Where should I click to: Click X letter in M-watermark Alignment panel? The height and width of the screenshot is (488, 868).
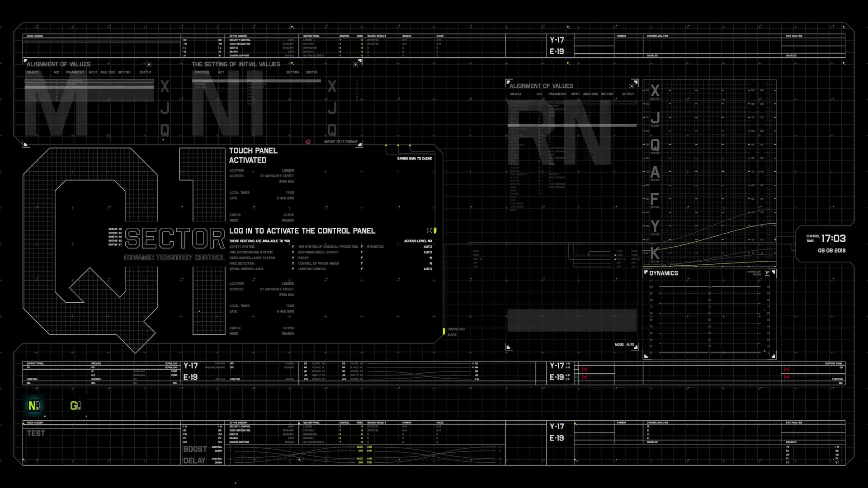coord(165,86)
